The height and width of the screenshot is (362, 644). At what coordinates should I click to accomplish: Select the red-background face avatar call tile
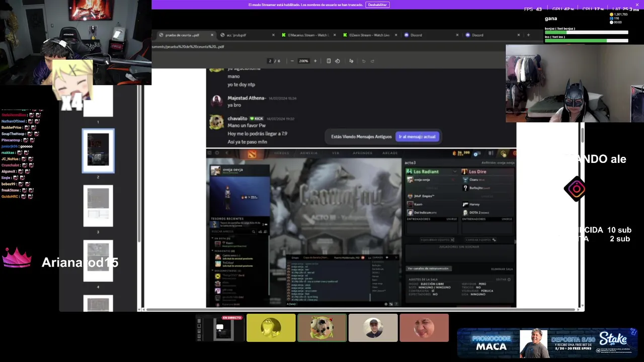click(424, 328)
